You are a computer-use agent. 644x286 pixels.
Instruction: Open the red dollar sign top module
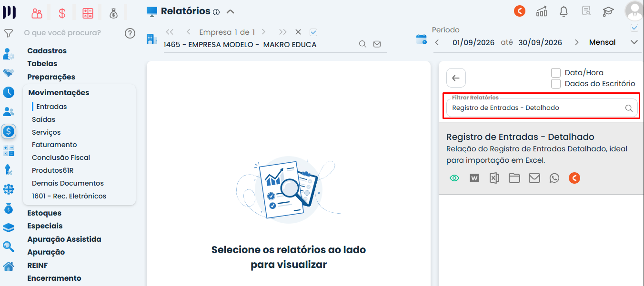coord(62,13)
